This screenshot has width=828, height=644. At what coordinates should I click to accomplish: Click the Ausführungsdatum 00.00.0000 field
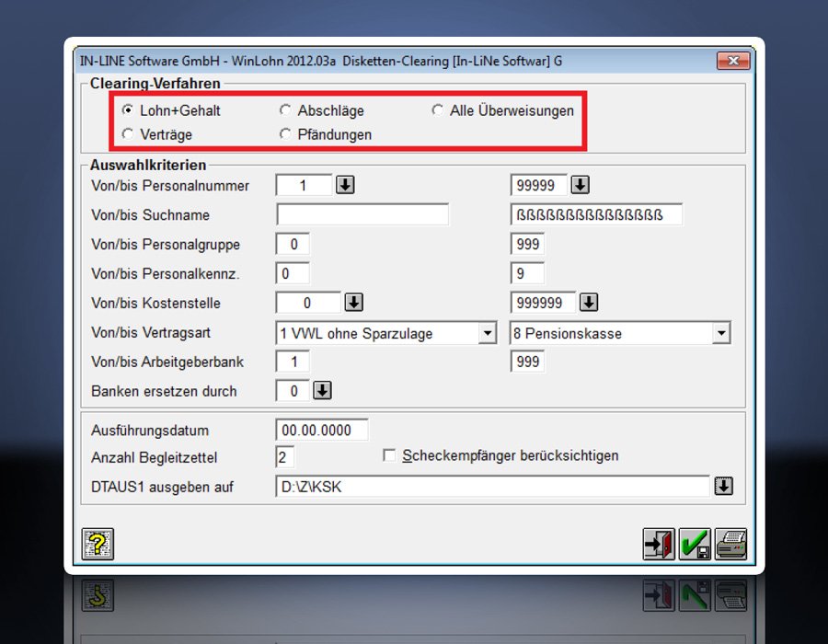[x=322, y=431]
